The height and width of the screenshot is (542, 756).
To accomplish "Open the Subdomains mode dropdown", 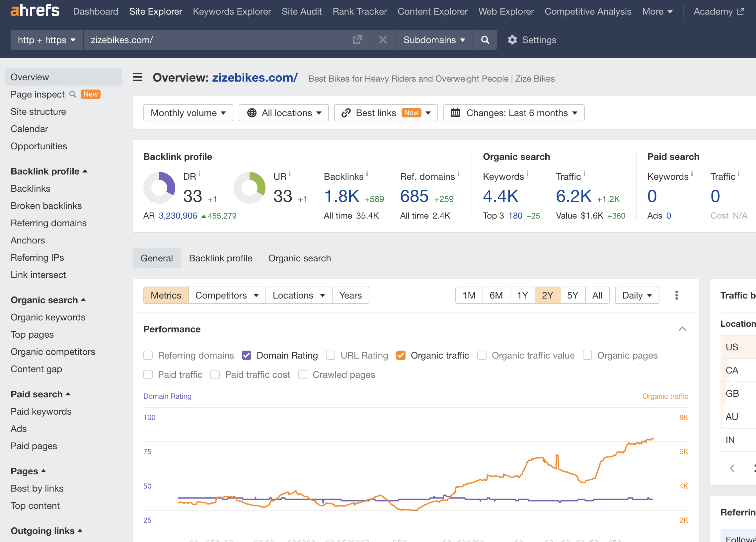I will (434, 40).
